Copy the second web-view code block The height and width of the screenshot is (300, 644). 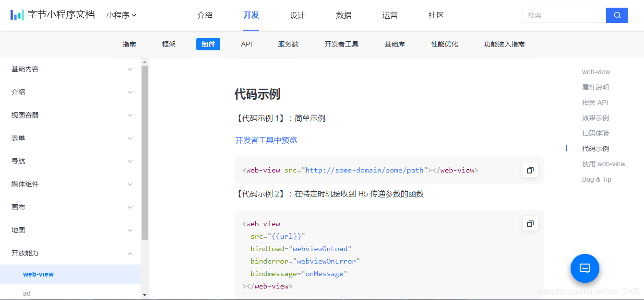530,223
